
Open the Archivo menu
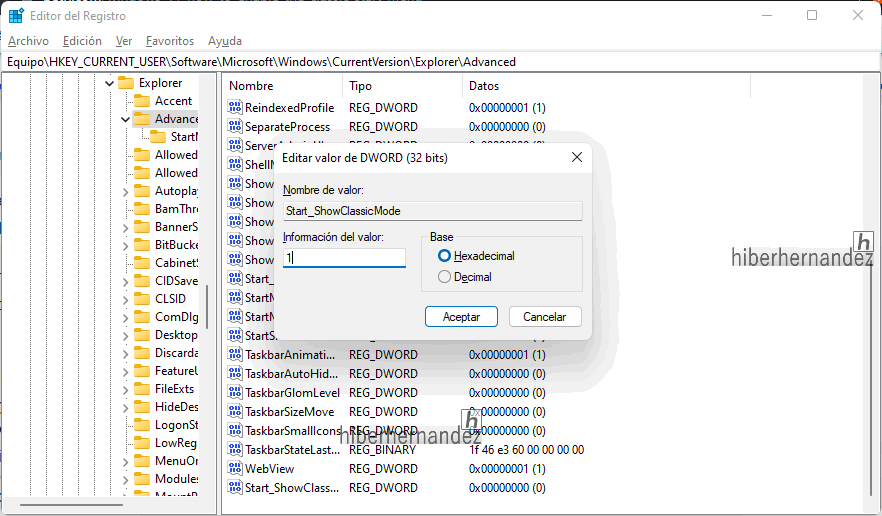pos(29,41)
